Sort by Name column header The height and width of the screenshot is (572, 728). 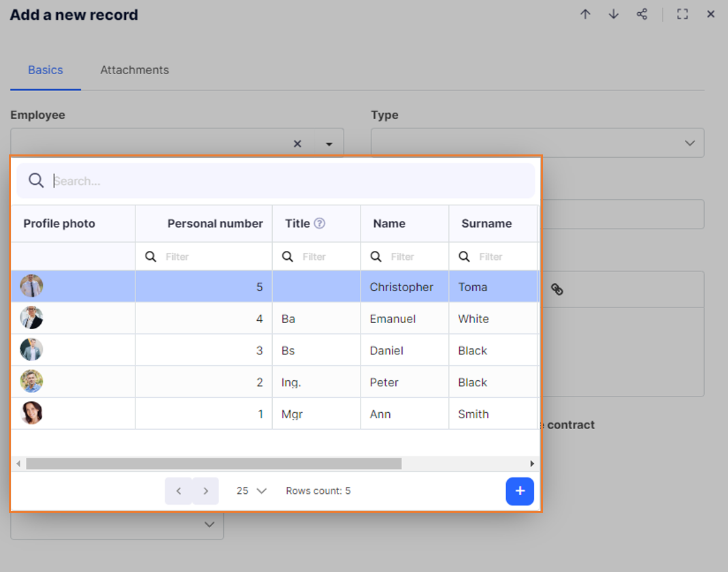point(404,223)
